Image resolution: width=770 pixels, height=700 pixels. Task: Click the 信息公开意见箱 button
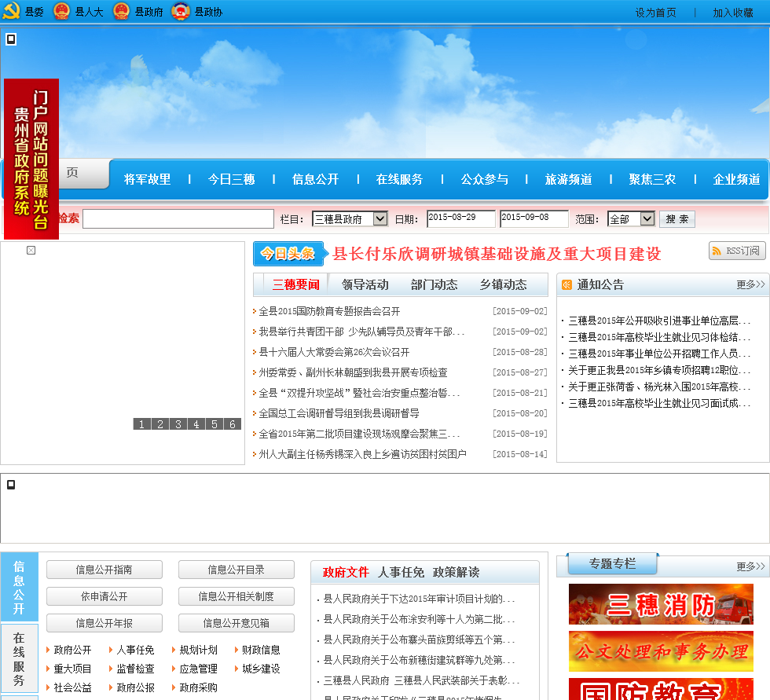236,624
